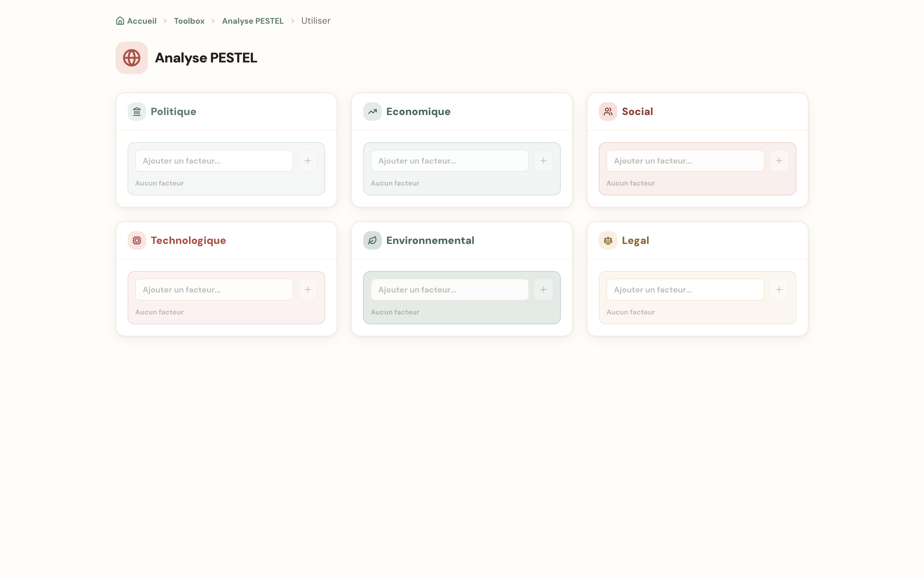
Task: Click the globe icon next to Analyse PESTEL
Action: coord(132,58)
